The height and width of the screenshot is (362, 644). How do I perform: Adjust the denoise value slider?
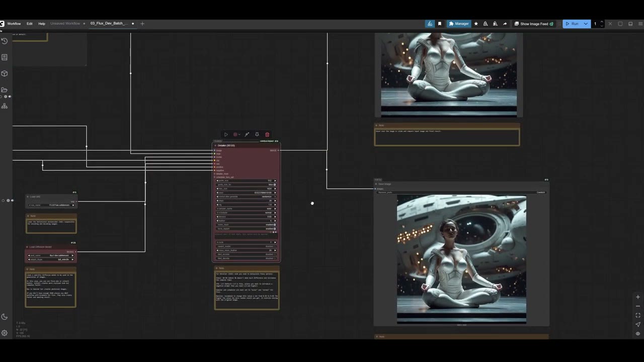coord(246,217)
